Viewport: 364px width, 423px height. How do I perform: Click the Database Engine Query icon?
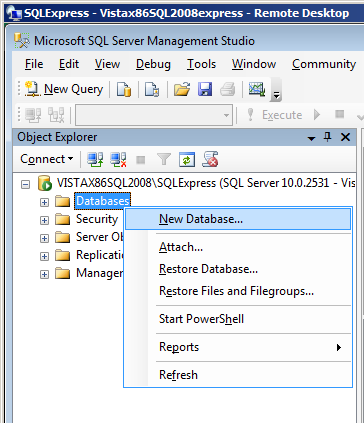[x=124, y=89]
